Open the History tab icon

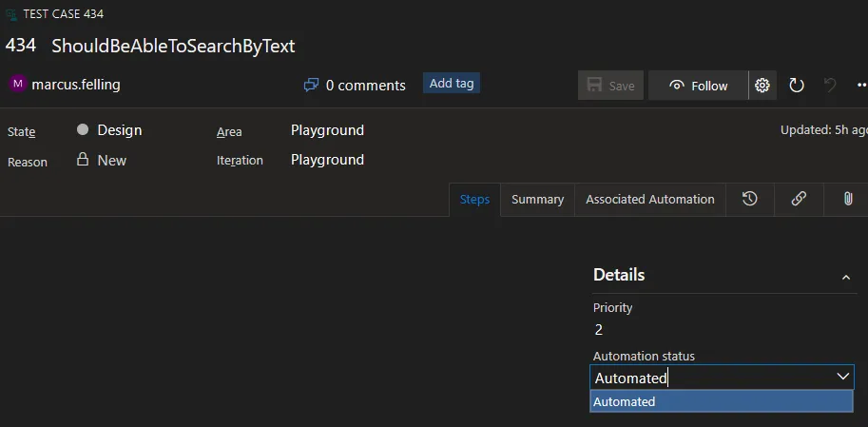point(750,199)
